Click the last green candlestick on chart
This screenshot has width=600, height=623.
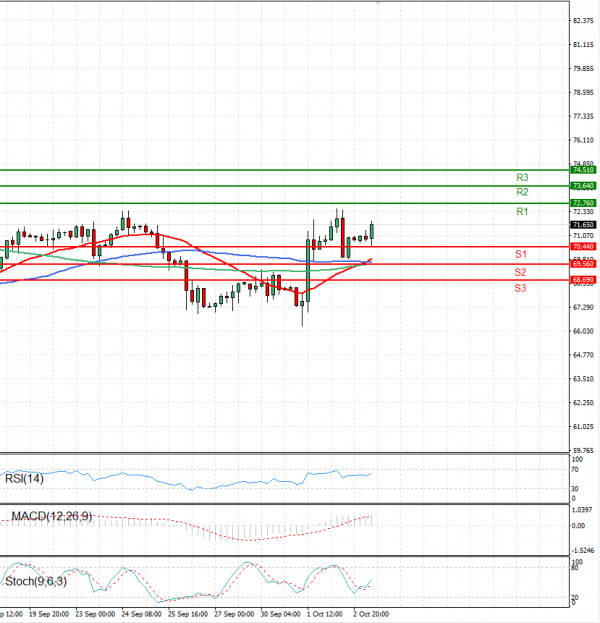(372, 232)
